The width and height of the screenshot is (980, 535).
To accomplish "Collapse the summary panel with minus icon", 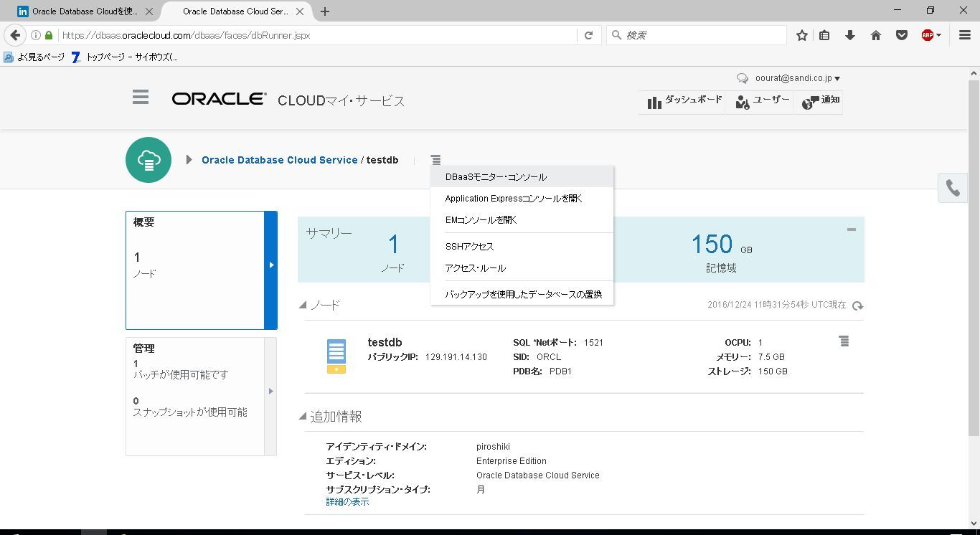I will click(851, 229).
